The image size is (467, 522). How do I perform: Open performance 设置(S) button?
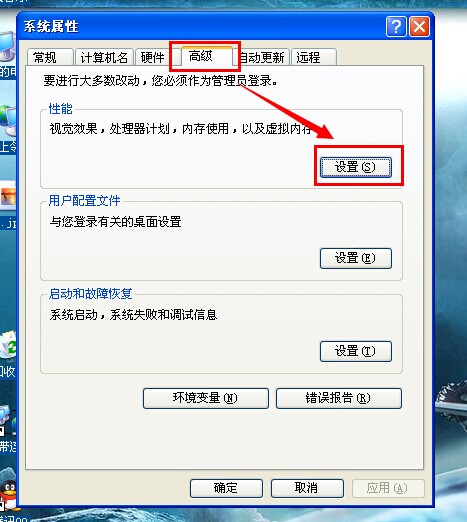tap(356, 167)
